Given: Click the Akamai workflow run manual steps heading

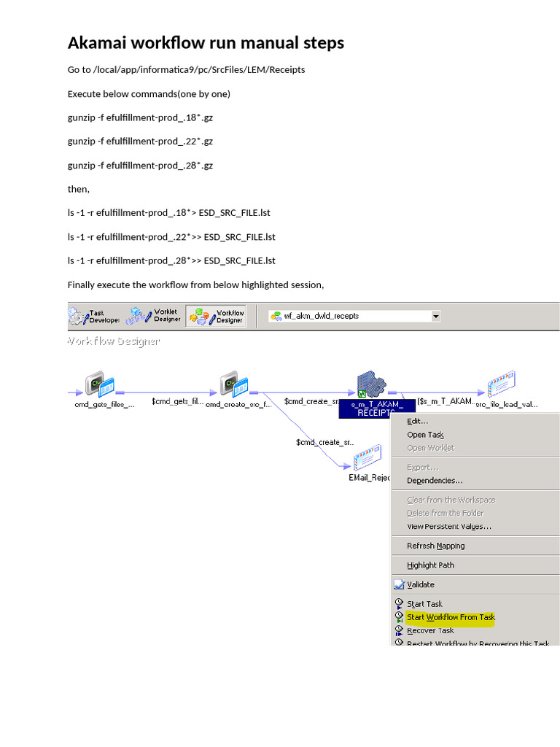Looking at the screenshot, I should [206, 43].
